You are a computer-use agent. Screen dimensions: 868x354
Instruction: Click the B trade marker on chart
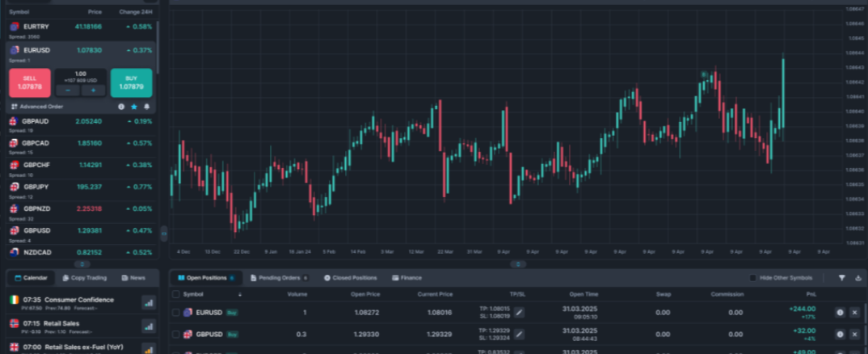point(704,74)
